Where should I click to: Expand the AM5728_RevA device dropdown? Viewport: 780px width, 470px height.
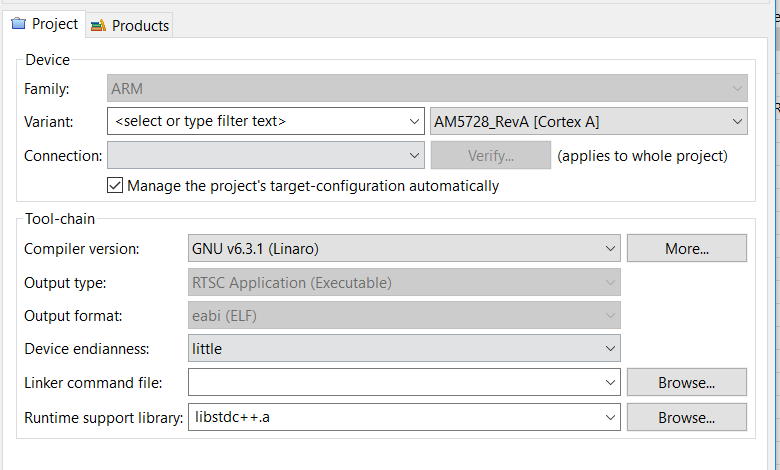737,122
